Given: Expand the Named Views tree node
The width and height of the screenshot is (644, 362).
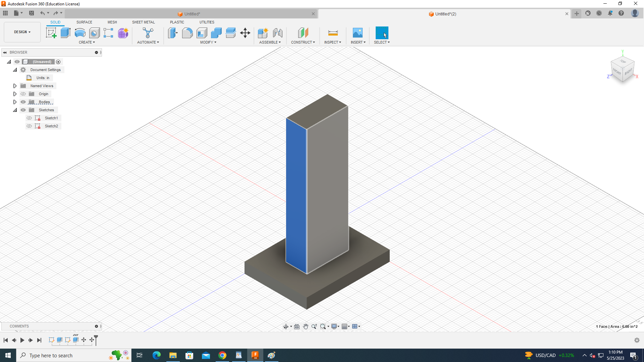Looking at the screenshot, I should pyautogui.click(x=15, y=86).
